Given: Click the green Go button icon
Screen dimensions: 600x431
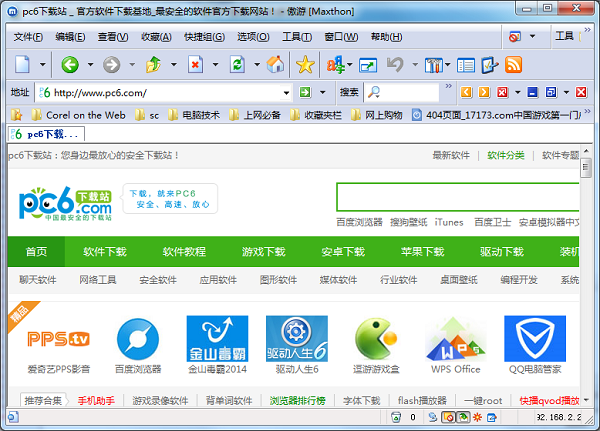Looking at the screenshot, I should pos(305,92).
